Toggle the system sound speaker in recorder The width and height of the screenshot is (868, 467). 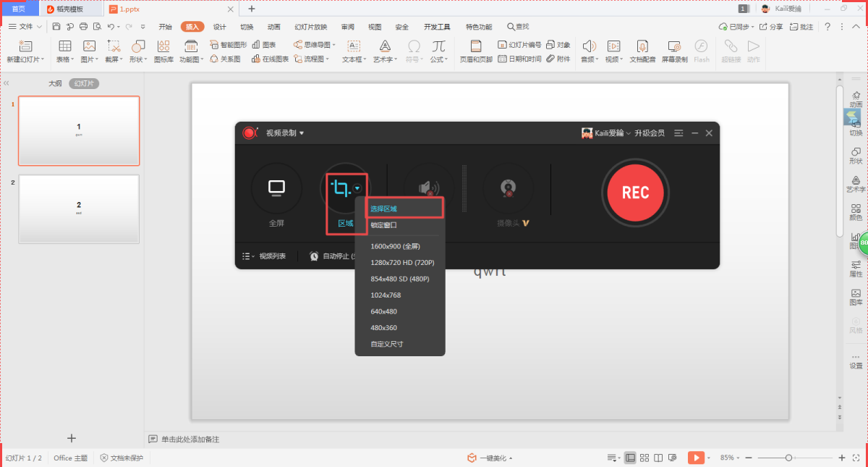tap(428, 188)
